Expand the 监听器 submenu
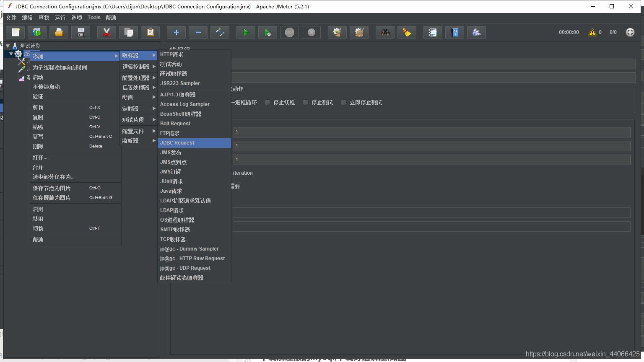Viewport: 644px width, 362px height. pyautogui.click(x=139, y=141)
